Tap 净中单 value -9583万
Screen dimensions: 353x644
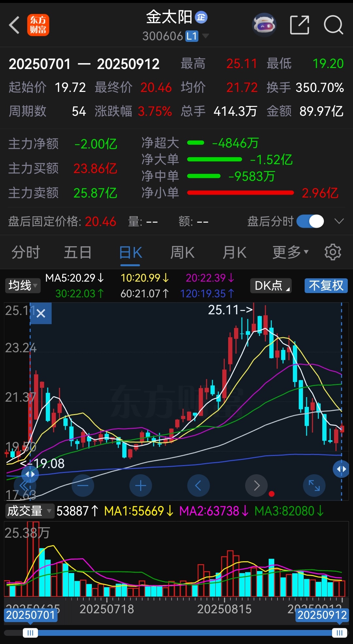pyautogui.click(x=252, y=176)
